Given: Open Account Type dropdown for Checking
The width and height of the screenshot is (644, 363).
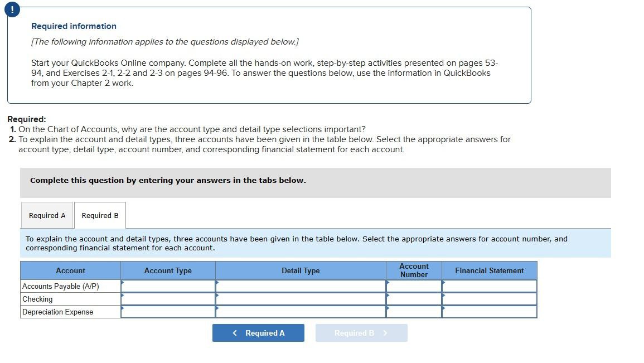Looking at the screenshot, I should [x=168, y=299].
